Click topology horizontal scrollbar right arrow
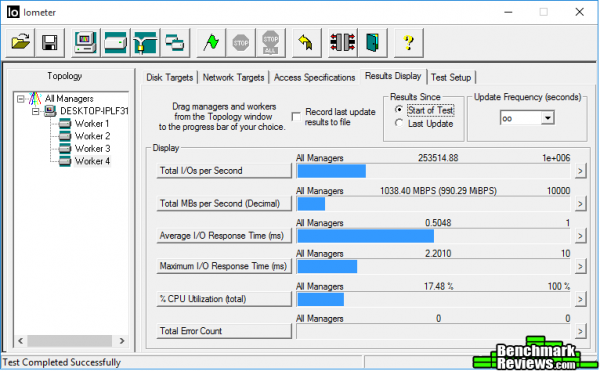 [122, 341]
